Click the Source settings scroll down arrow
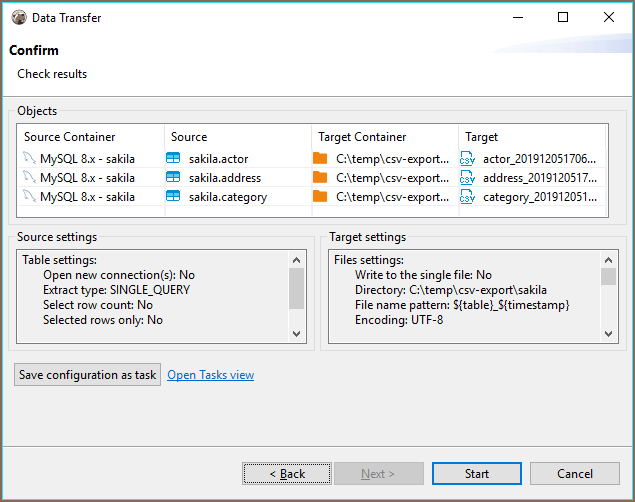 click(296, 334)
